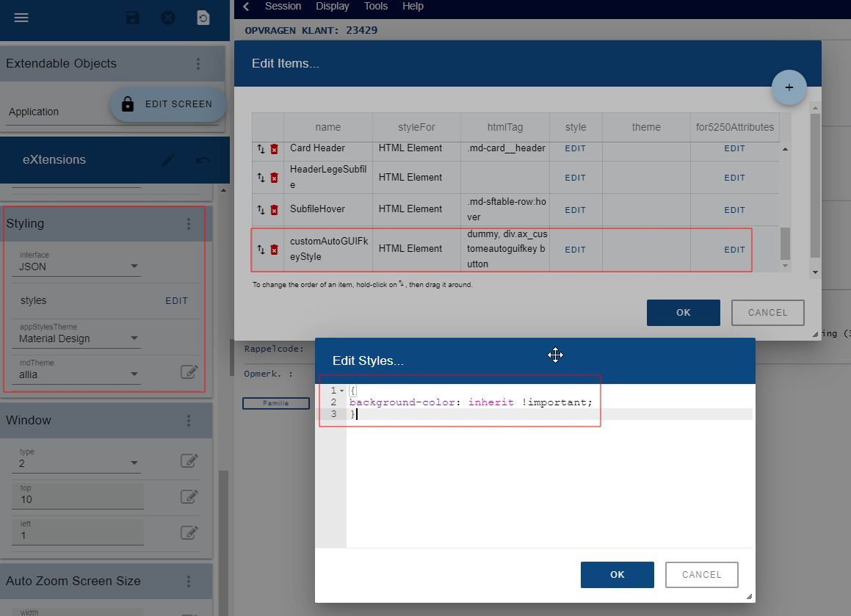Click the save disk icon
851x616 pixels.
coord(133,18)
